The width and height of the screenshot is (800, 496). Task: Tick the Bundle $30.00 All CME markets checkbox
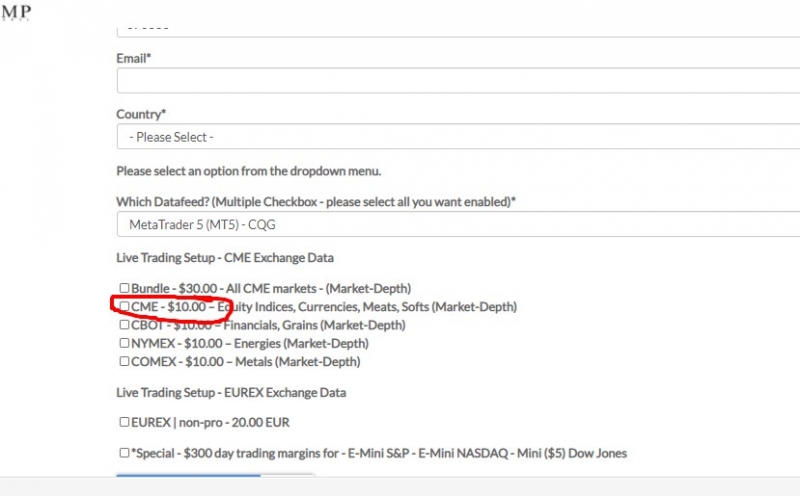pos(124,288)
